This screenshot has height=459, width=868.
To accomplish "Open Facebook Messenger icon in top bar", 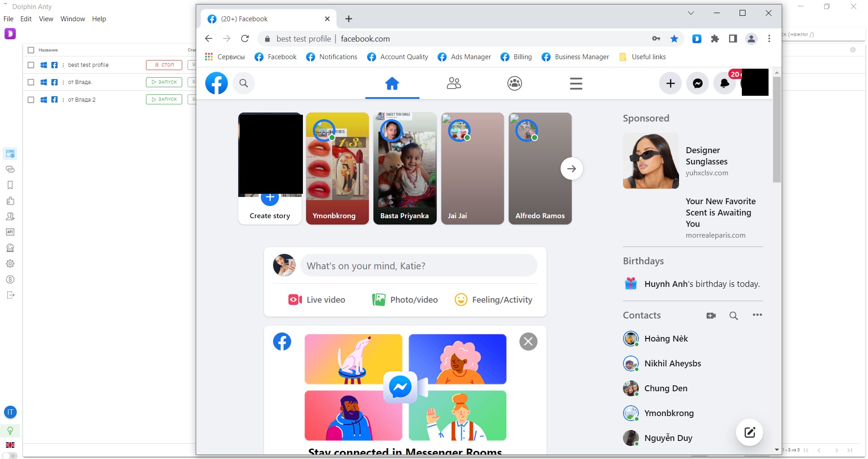I will 698,84.
